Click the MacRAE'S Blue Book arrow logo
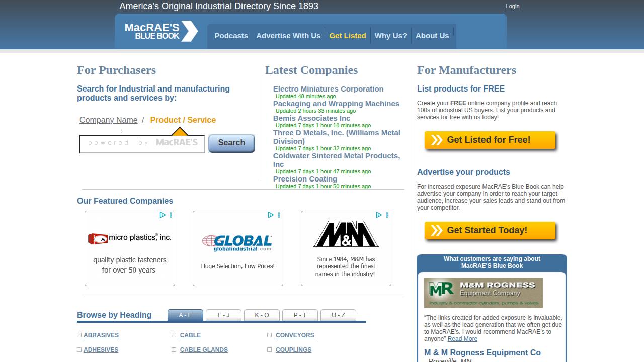The width and height of the screenshot is (644, 362). pos(190,31)
